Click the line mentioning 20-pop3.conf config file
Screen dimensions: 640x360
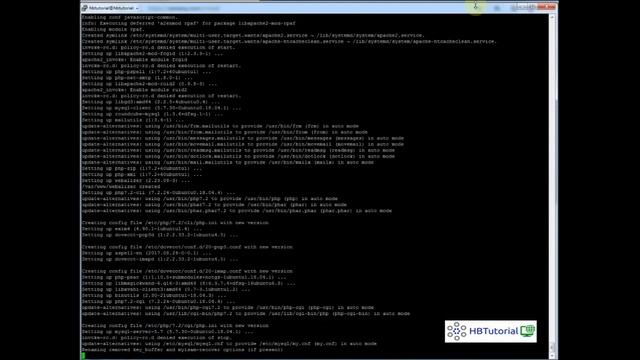click(187, 247)
